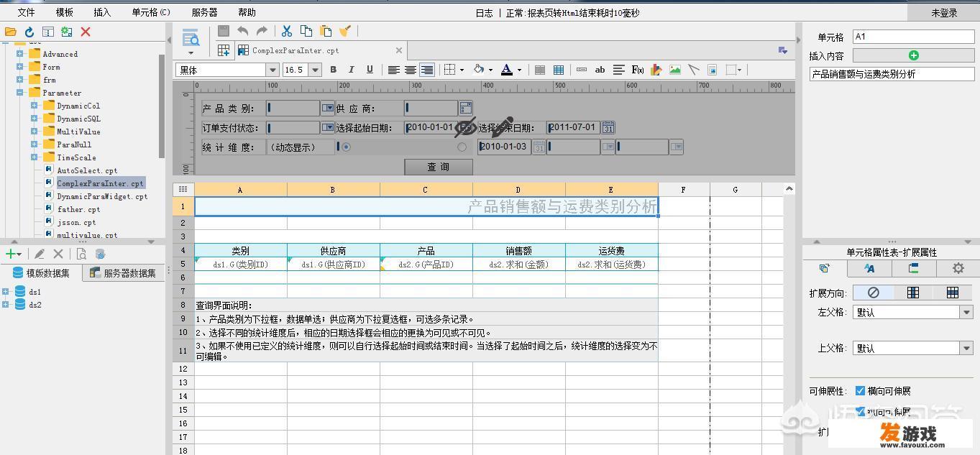Image resolution: width=980 pixels, height=455 pixels.
Task: Insert image icon in toolbar
Action: [674, 70]
